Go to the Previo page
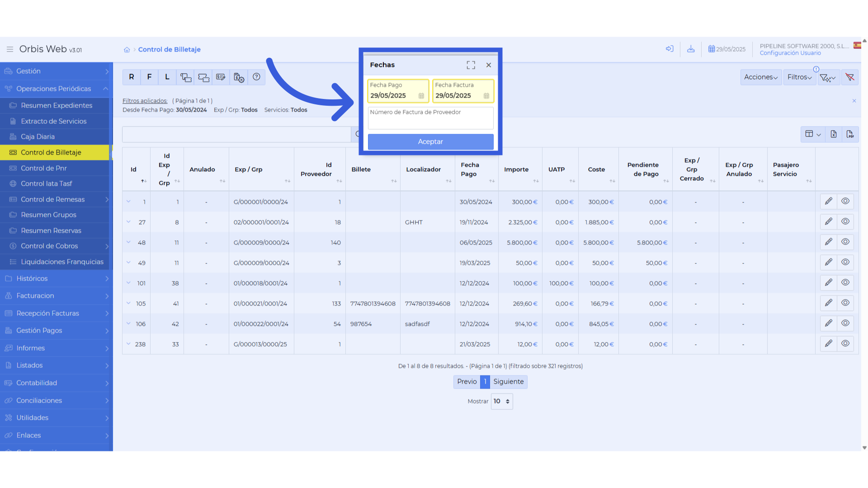 [x=467, y=382]
